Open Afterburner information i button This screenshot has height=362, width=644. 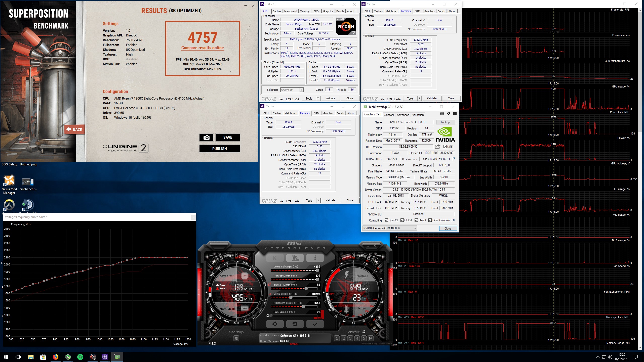click(x=315, y=258)
